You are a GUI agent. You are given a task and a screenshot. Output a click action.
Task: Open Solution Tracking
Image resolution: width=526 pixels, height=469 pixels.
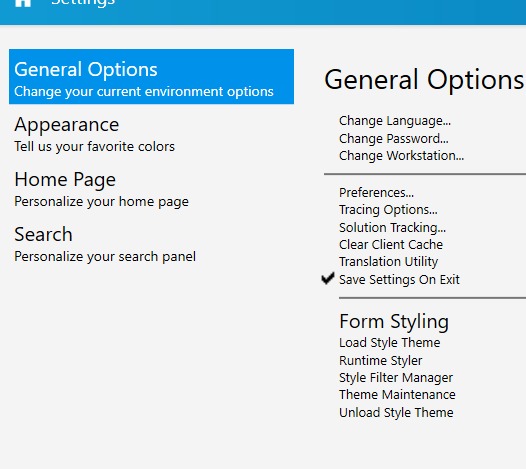(x=392, y=228)
